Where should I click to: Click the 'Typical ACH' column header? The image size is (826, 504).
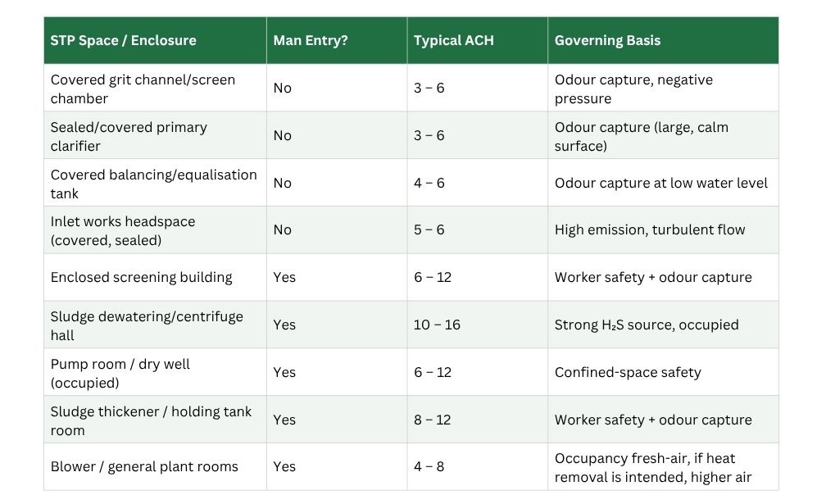click(477, 40)
